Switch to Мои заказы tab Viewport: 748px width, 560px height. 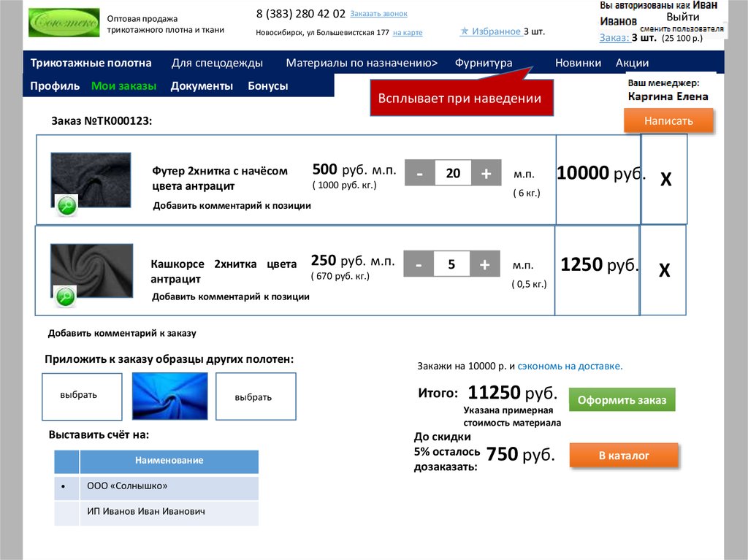123,86
